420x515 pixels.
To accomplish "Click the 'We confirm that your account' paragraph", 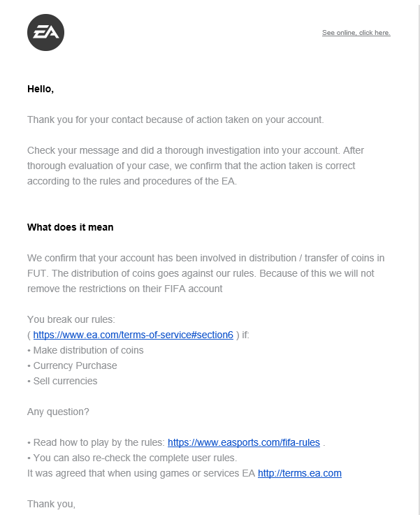I will pyautogui.click(x=206, y=274).
